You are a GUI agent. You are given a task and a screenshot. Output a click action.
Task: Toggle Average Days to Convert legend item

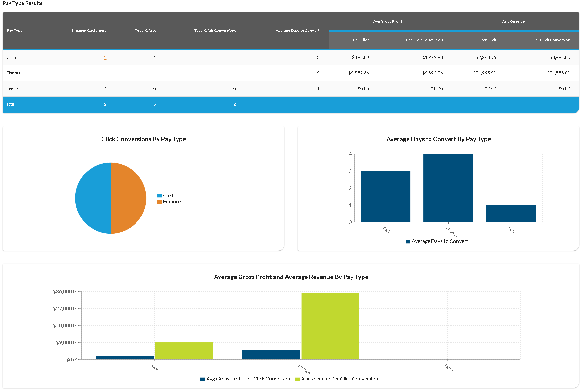pos(437,241)
